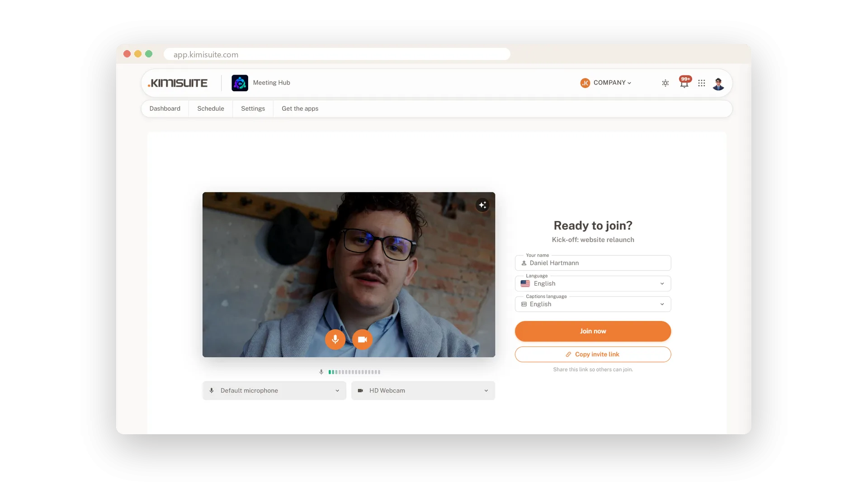This screenshot has height=488, width=868.
Task: Open the Captions language dropdown
Action: (593, 304)
